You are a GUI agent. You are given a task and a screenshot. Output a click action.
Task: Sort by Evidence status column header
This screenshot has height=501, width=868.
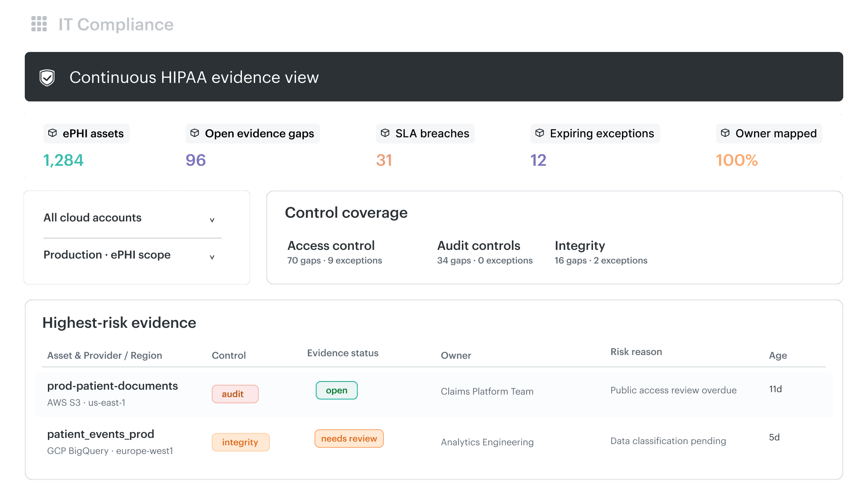[x=343, y=353]
